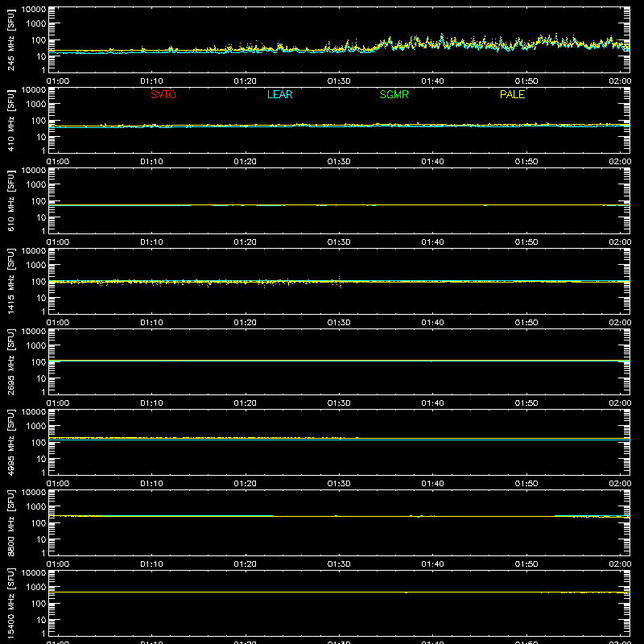This screenshot has width=644, height=644.
Task: Click the 01:20 tick label under the 410 MHz plot
Action: pyautogui.click(x=246, y=162)
